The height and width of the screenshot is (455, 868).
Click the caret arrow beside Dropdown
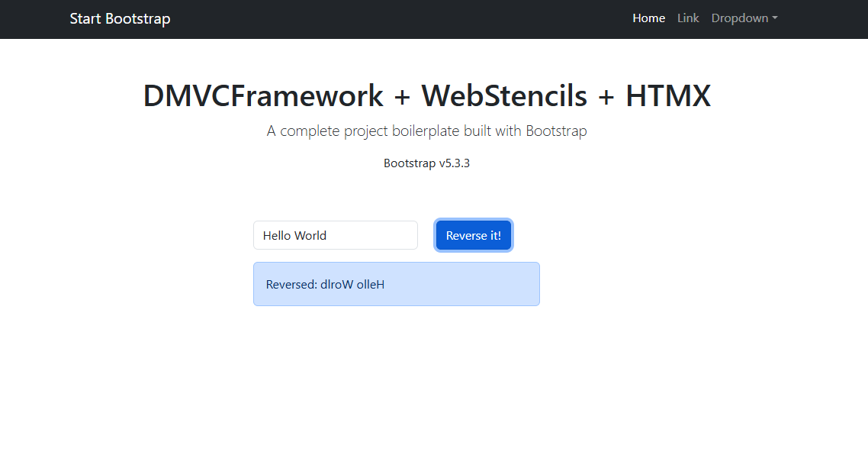pyautogui.click(x=775, y=18)
